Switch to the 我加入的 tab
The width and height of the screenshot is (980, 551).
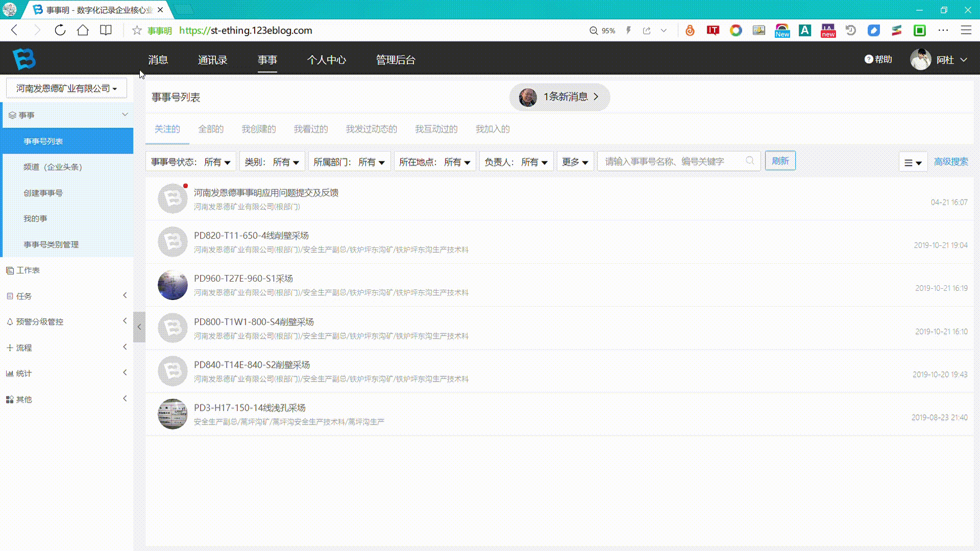click(x=493, y=129)
